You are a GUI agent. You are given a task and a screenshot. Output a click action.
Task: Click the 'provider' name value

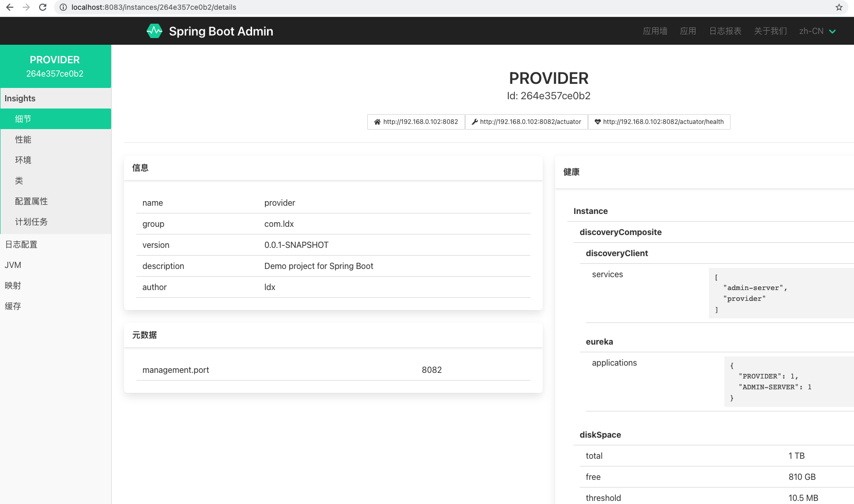coord(280,203)
